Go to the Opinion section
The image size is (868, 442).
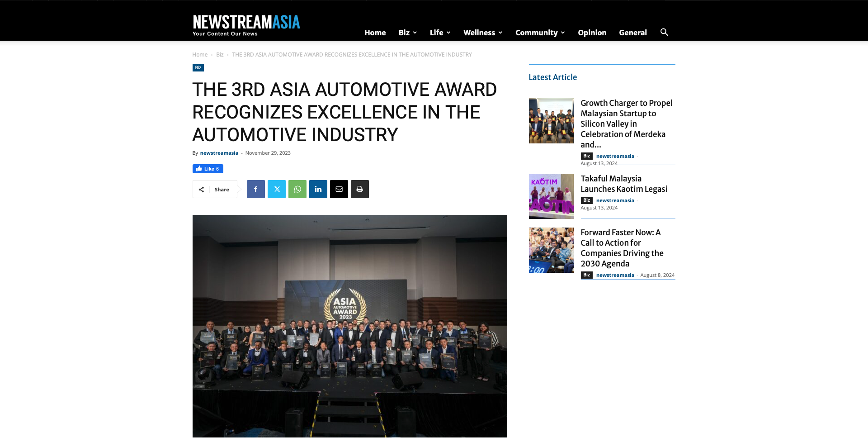(592, 33)
